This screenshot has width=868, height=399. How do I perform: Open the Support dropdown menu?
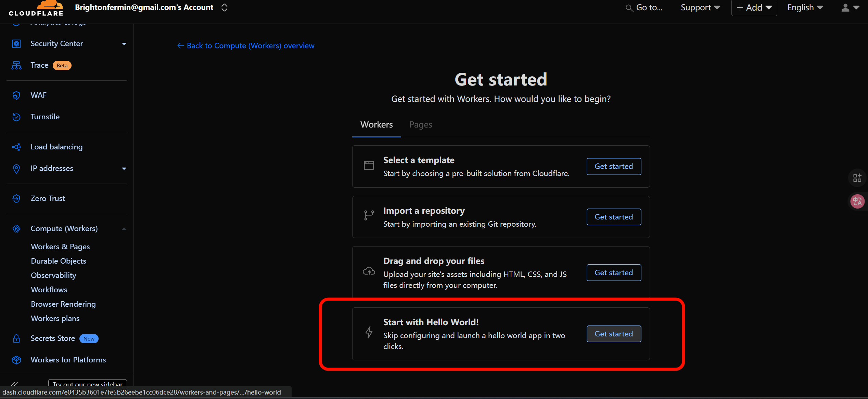700,8
